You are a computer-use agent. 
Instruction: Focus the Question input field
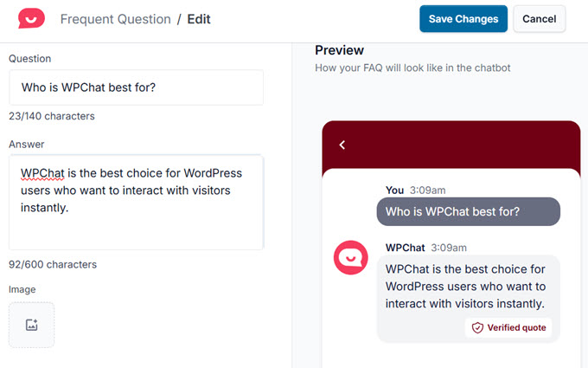[136, 87]
